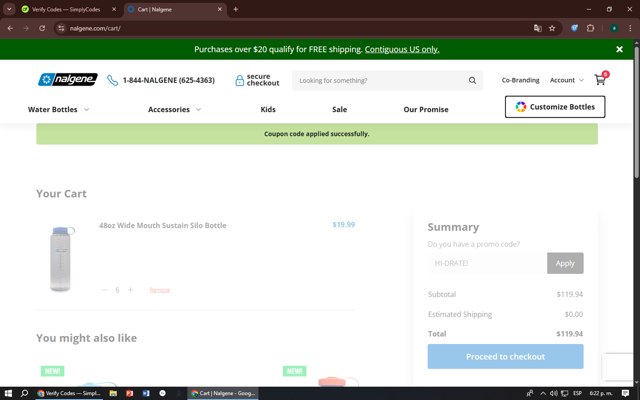Click the Contiguous US only link
Image resolution: width=640 pixels, height=400 pixels.
click(402, 49)
